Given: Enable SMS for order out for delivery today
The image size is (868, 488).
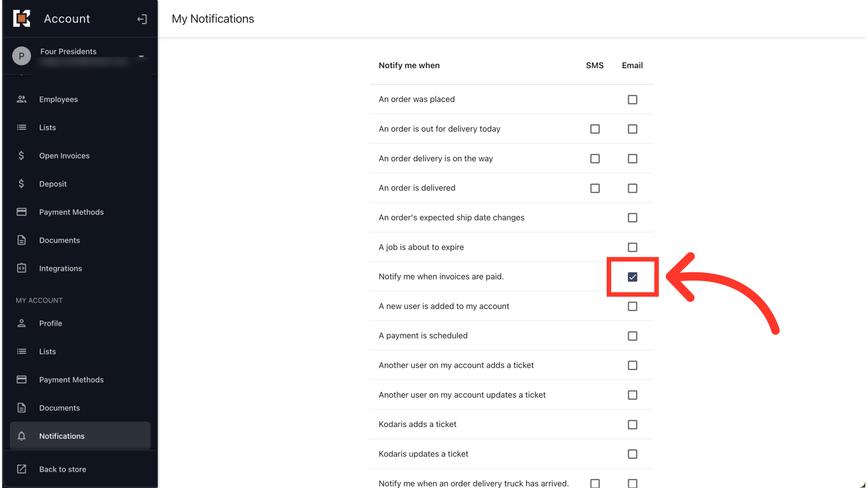Looking at the screenshot, I should click(x=594, y=129).
